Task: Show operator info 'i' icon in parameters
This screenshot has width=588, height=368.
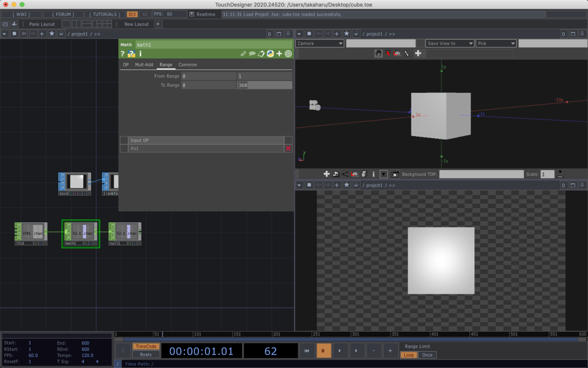Action: pyautogui.click(x=140, y=54)
